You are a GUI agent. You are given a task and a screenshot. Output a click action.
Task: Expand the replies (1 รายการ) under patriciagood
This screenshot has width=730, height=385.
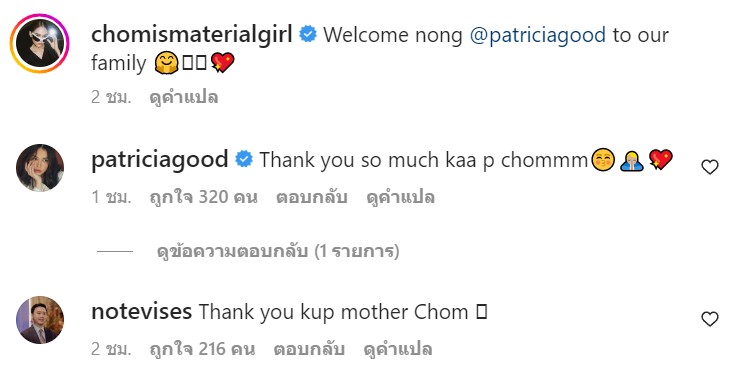278,251
